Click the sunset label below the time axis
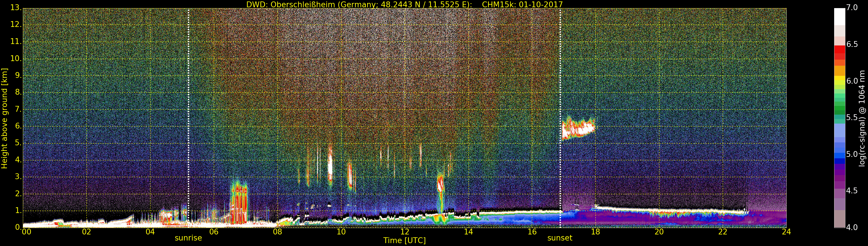The image size is (868, 246). click(560, 238)
